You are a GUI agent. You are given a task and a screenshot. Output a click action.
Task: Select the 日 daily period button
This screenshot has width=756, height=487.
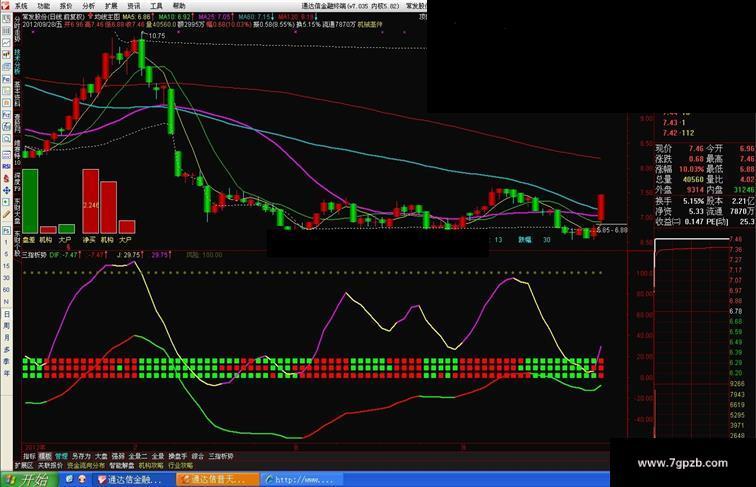click(6, 314)
